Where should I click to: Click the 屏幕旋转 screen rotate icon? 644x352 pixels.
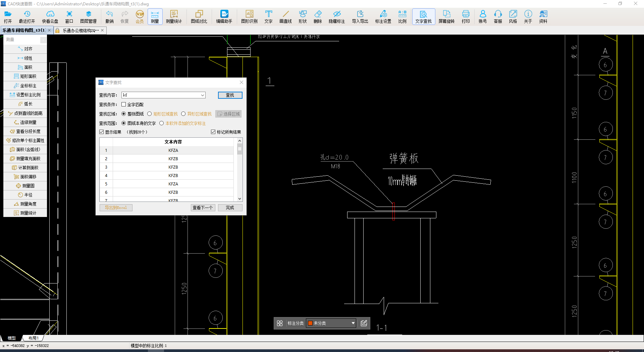tap(446, 16)
